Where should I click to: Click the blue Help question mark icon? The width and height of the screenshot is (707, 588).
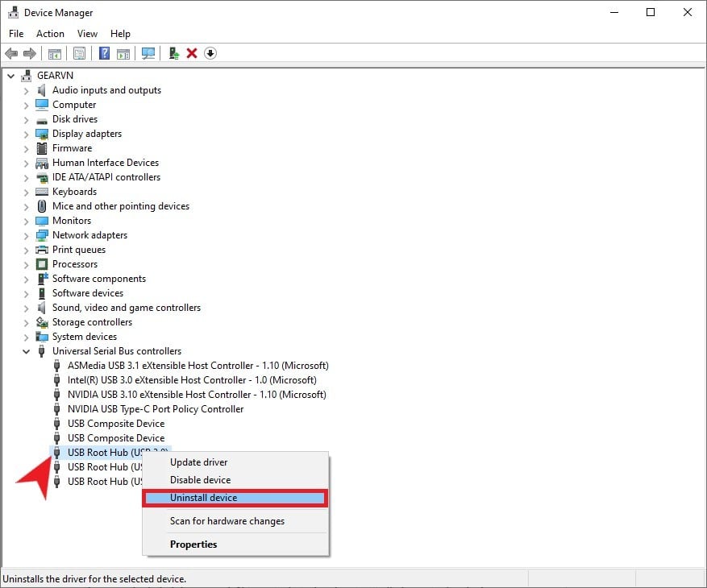pos(104,53)
